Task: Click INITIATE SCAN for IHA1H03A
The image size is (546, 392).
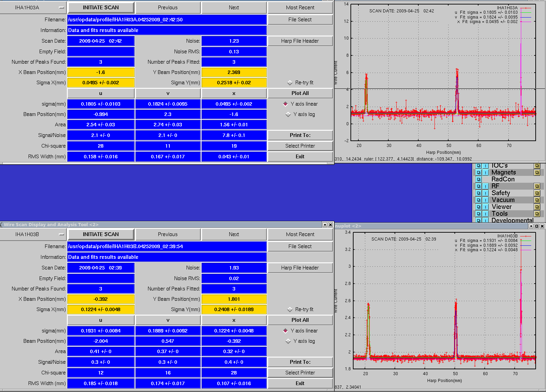Action: pyautogui.click(x=101, y=8)
